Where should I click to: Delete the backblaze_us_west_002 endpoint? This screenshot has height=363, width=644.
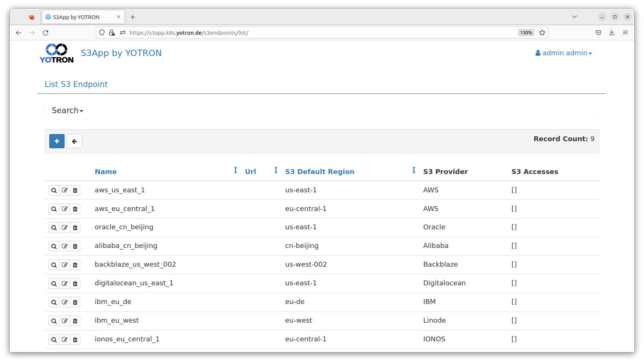[x=75, y=265]
